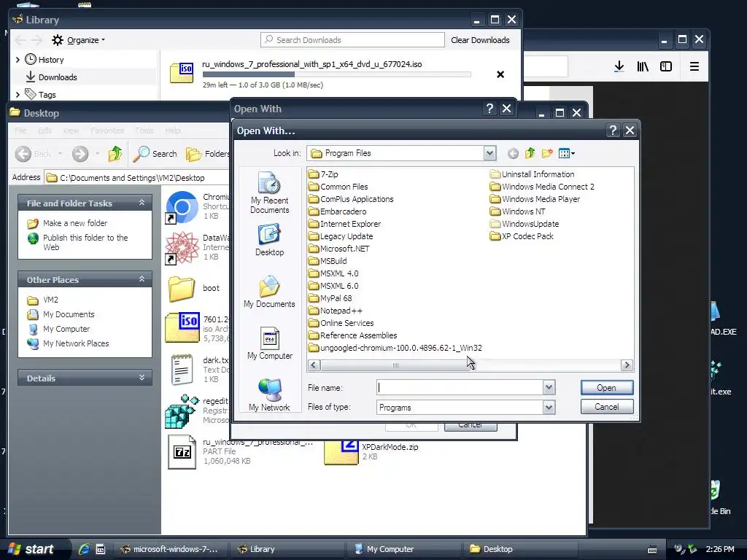Click Clear Downloads in Library window
747x560 pixels.
pos(480,40)
